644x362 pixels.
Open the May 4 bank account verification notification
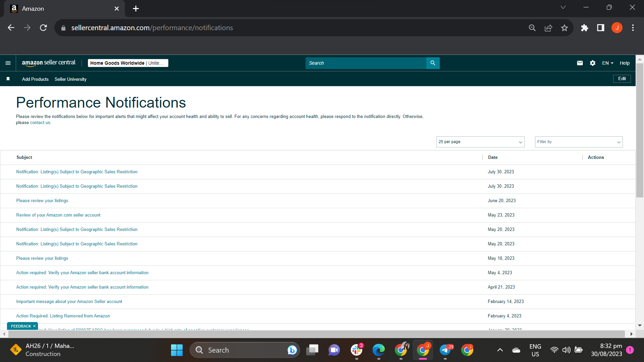pyautogui.click(x=82, y=273)
